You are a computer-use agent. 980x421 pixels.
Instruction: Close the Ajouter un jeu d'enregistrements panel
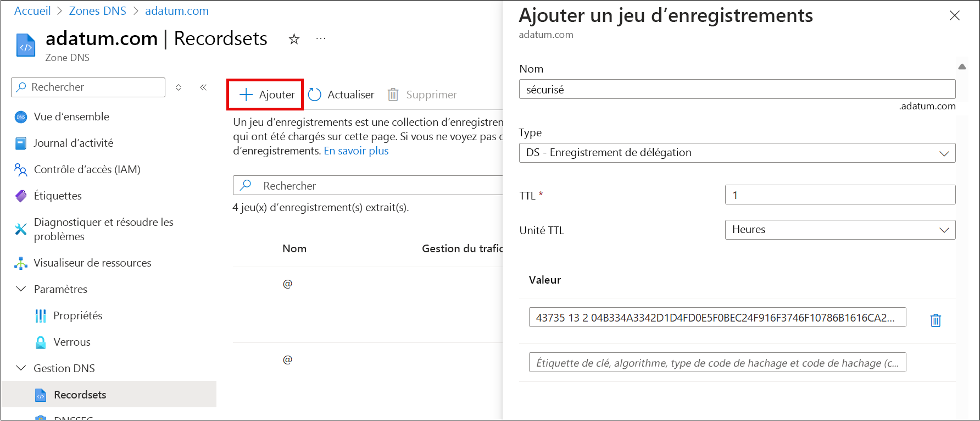click(x=955, y=15)
